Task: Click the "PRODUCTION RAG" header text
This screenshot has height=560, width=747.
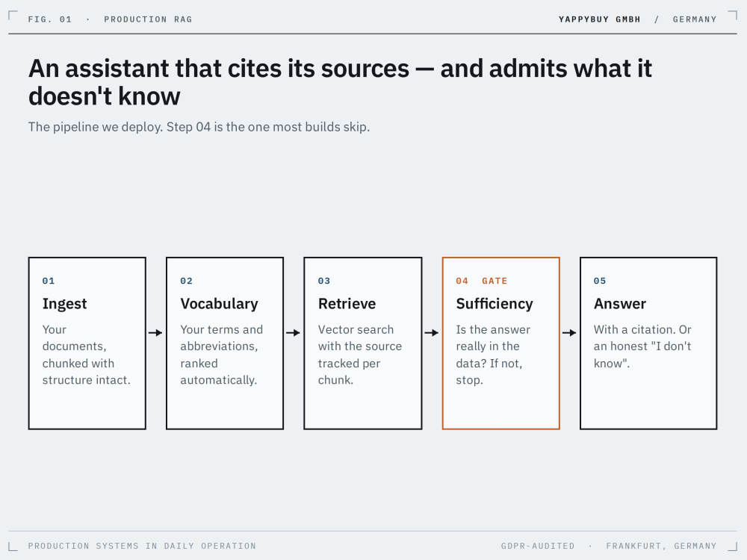Action: point(148,19)
